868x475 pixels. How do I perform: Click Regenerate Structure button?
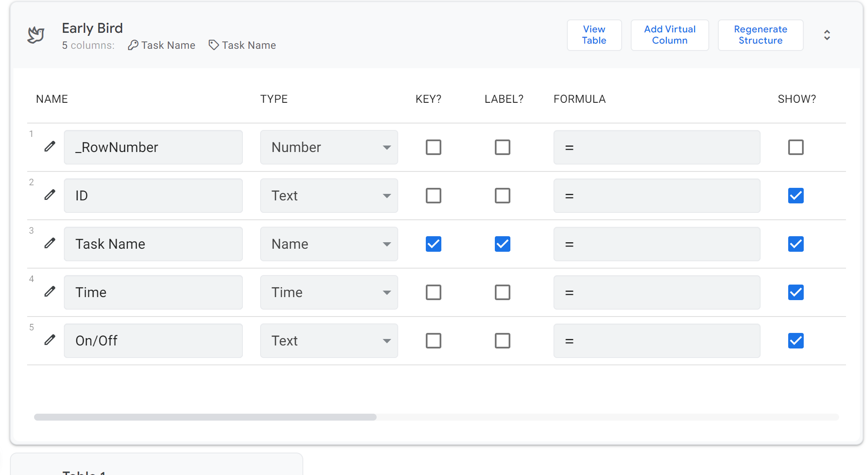coord(760,35)
